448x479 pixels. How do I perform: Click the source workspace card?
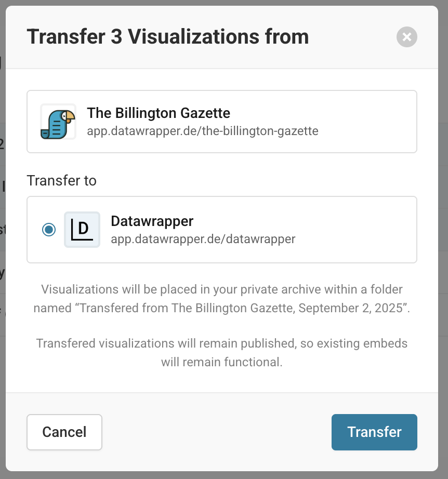click(222, 122)
